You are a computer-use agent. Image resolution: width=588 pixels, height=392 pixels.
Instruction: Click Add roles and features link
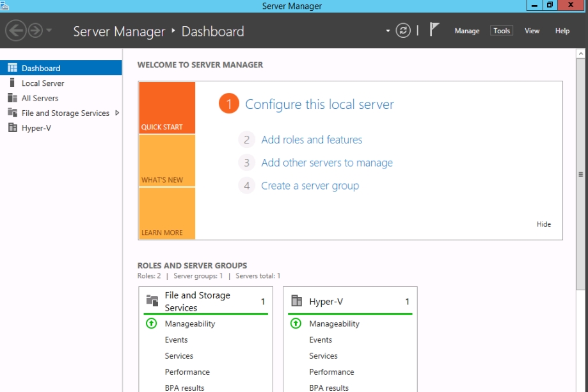coord(312,140)
